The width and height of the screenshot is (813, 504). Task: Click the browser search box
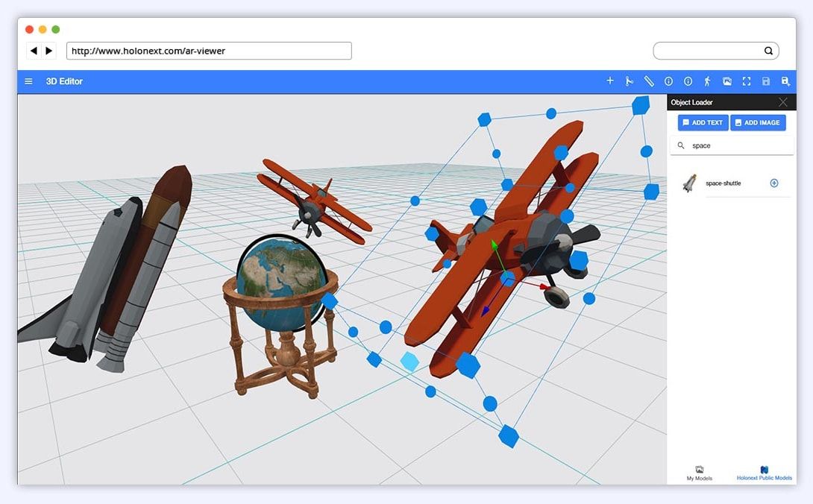pyautogui.click(x=716, y=51)
